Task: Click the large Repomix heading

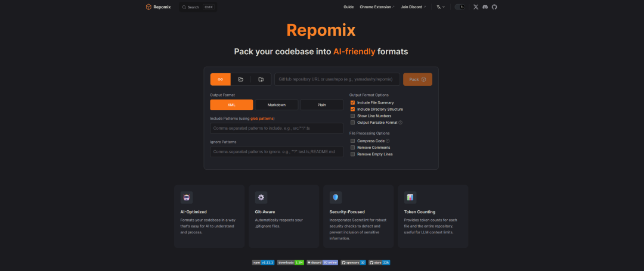Action: 321,30
